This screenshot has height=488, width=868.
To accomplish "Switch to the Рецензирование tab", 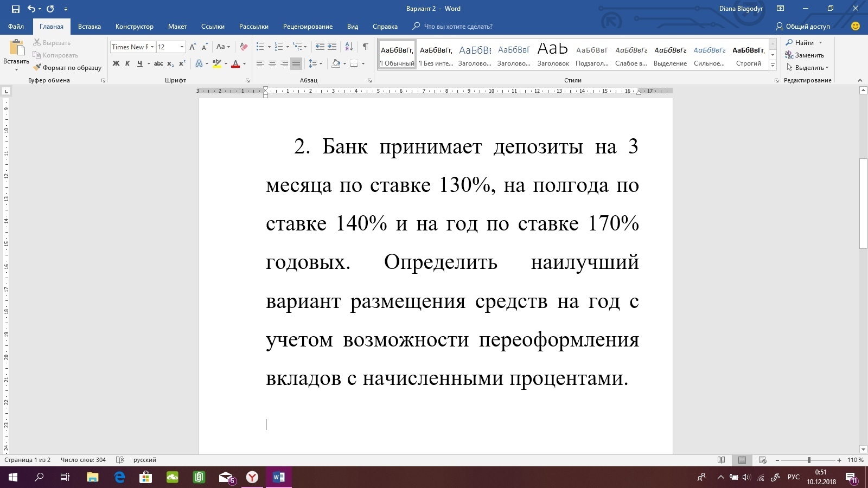I will pyautogui.click(x=308, y=27).
